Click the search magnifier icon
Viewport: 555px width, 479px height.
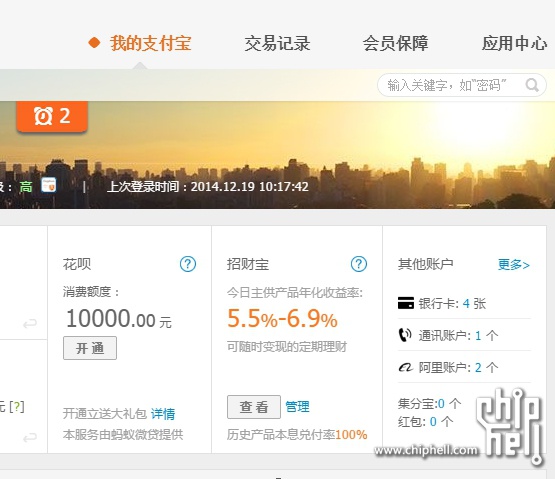point(532,85)
